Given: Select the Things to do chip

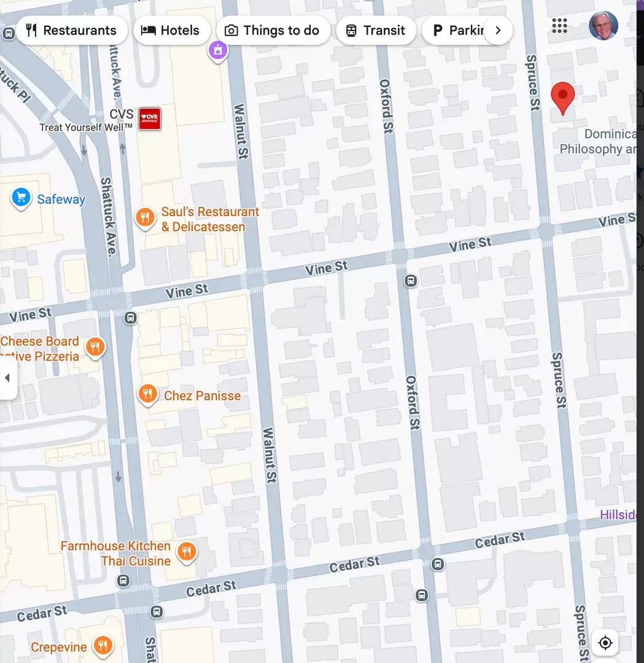Looking at the screenshot, I should (273, 31).
